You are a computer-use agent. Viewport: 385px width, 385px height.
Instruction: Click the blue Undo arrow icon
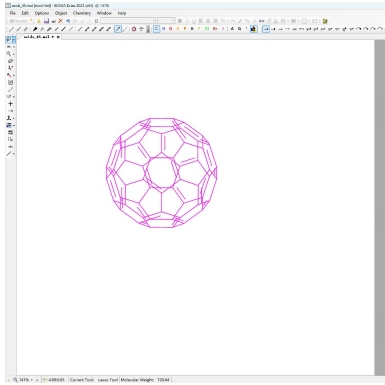[x=68, y=21]
